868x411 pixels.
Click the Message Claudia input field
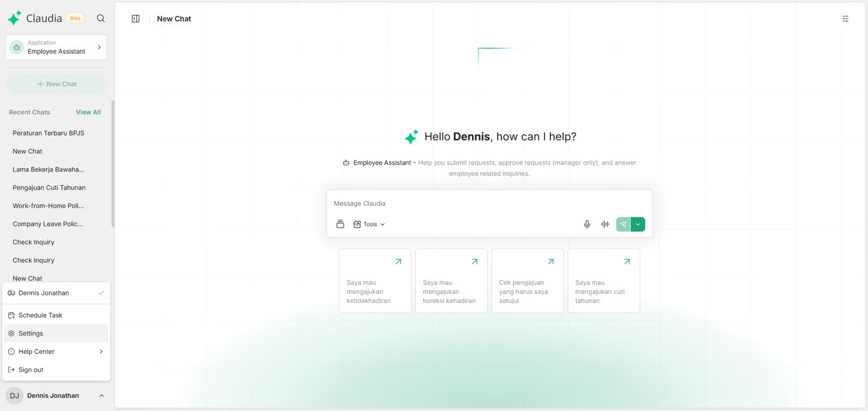coord(488,203)
